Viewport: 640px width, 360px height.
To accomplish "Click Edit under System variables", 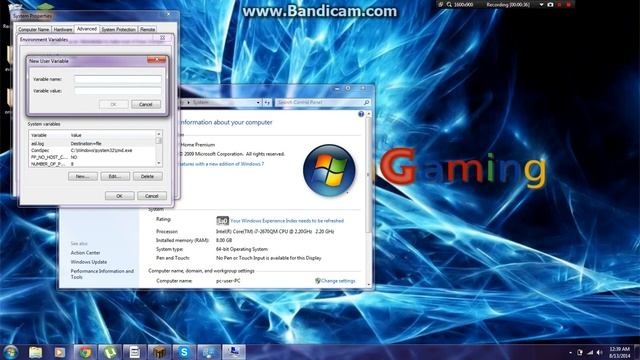I will [x=115, y=176].
